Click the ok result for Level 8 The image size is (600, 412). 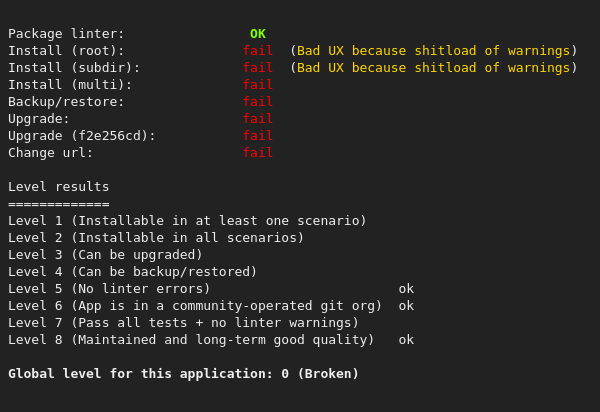(406, 340)
